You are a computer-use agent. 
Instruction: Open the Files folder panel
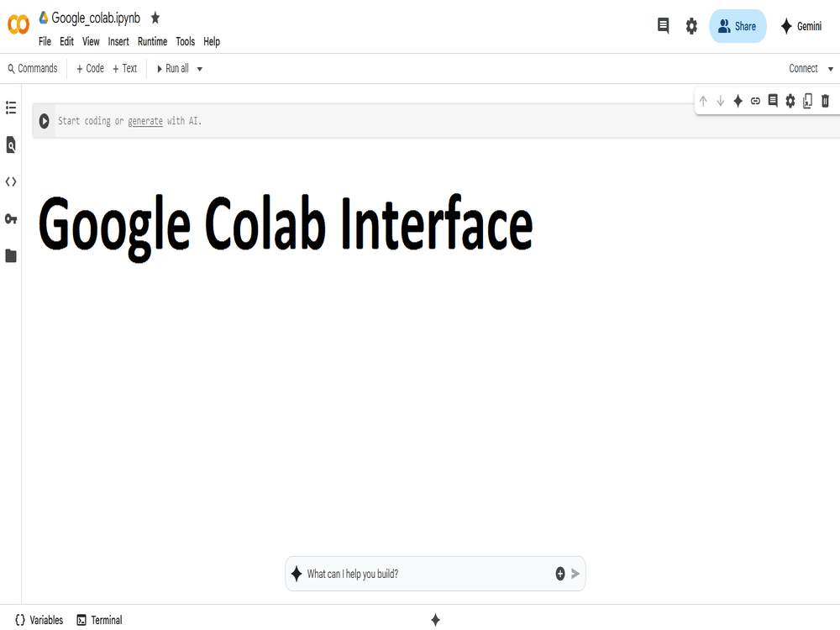pos(11,256)
